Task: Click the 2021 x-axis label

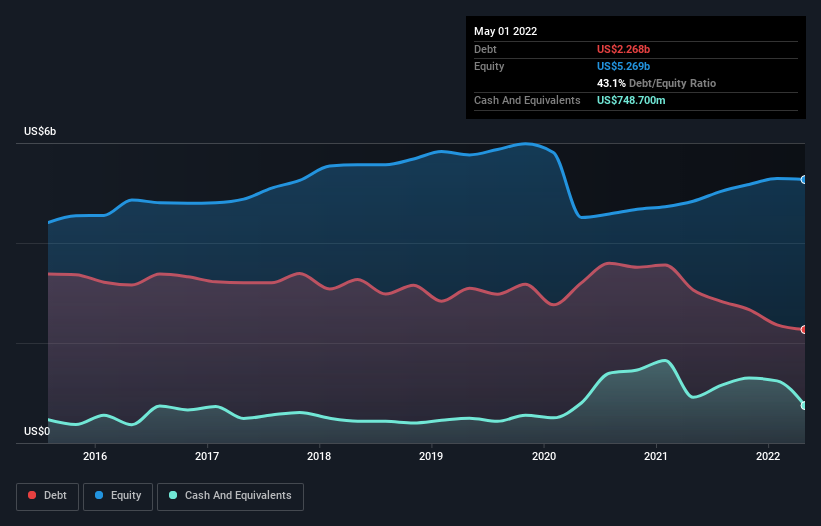Action: 656,456
